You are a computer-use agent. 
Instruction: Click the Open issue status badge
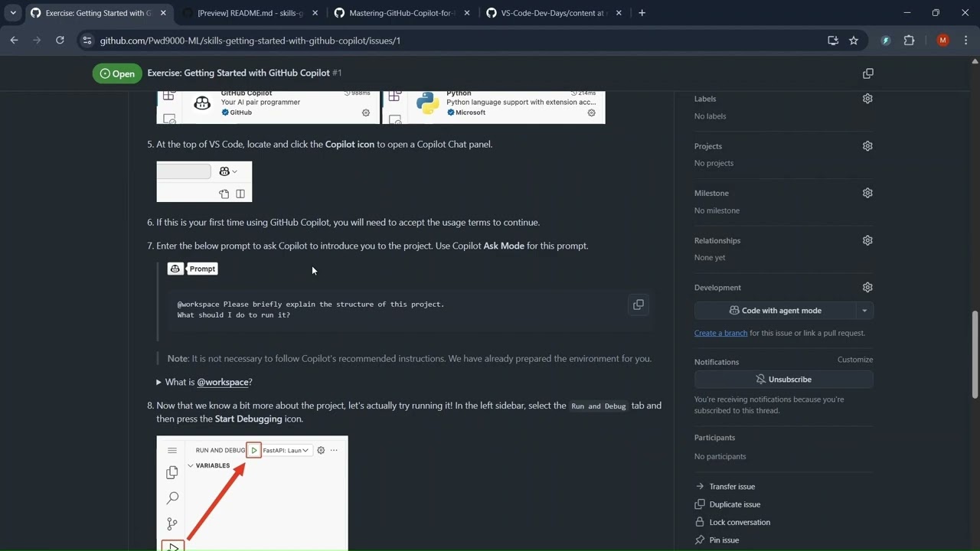117,73
